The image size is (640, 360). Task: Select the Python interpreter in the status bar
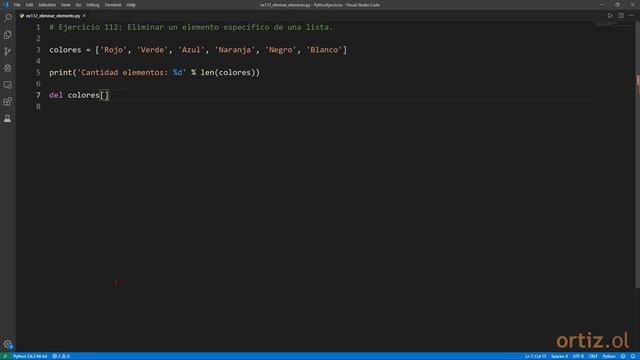[x=30, y=356]
